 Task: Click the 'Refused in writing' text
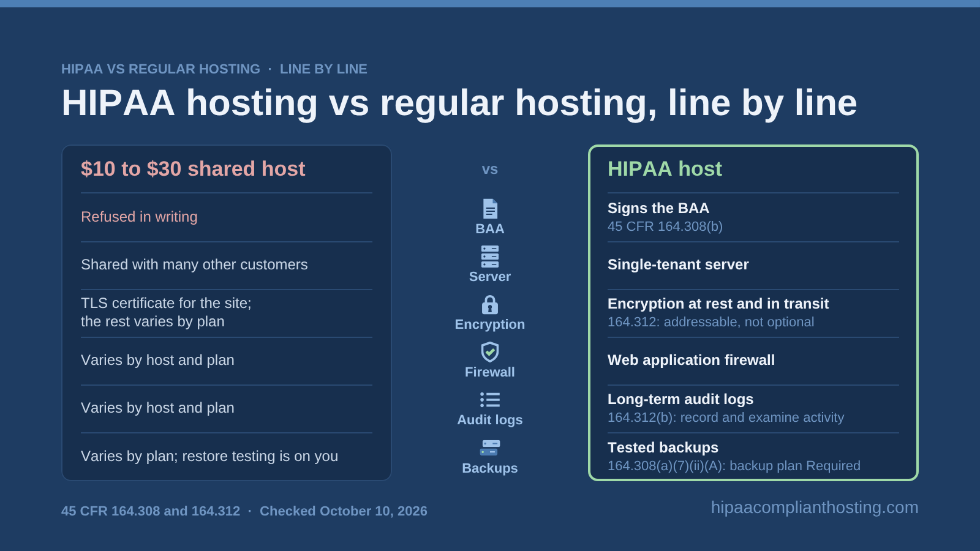139,217
